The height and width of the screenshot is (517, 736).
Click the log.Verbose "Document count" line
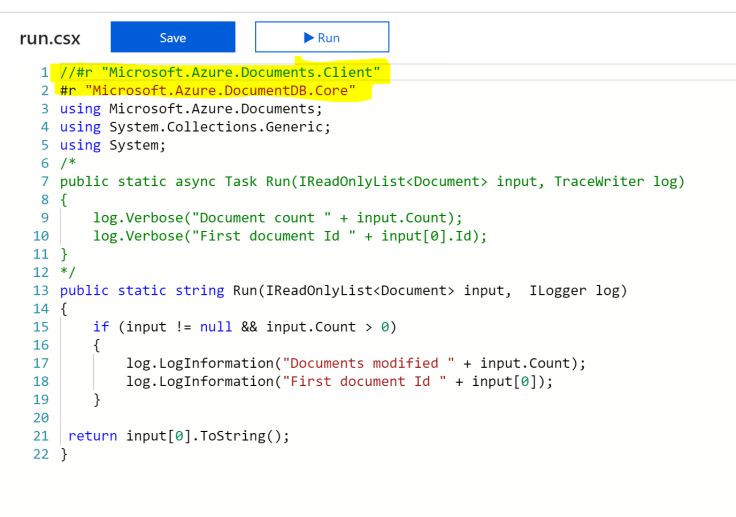pyautogui.click(x=277, y=218)
